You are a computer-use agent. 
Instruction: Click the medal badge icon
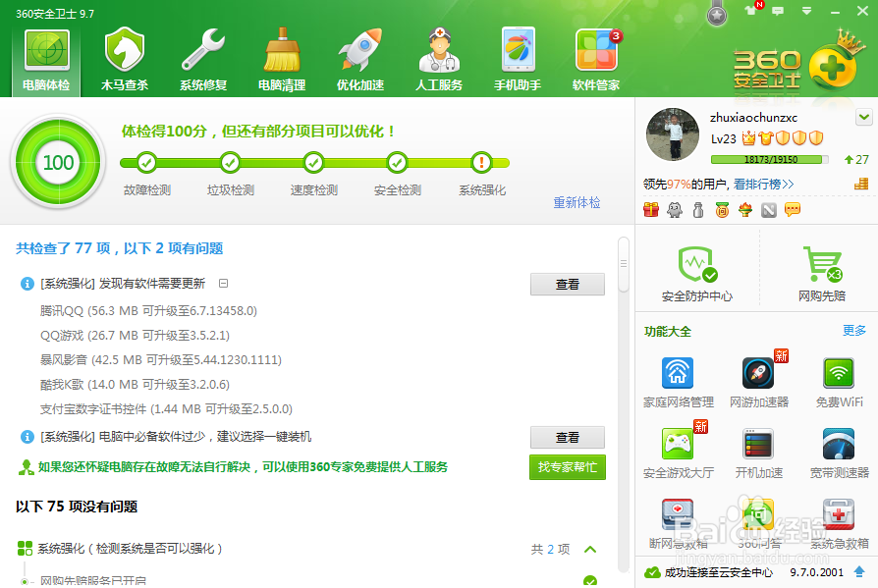(722, 210)
